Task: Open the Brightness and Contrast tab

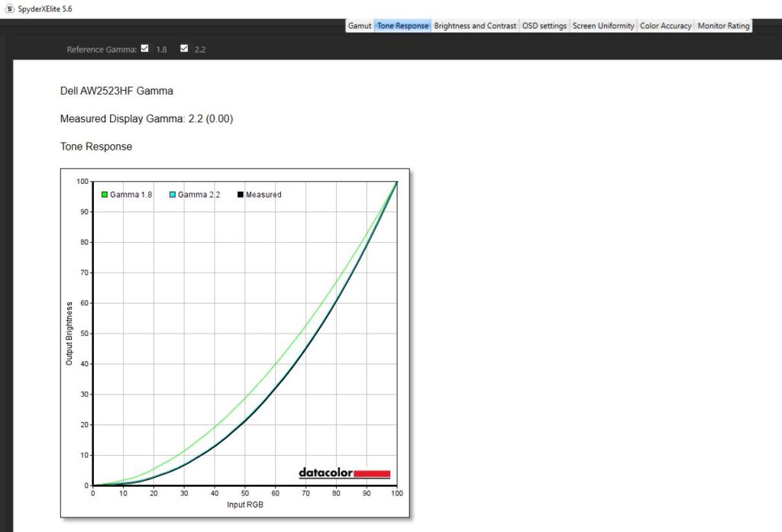Action: click(x=475, y=25)
